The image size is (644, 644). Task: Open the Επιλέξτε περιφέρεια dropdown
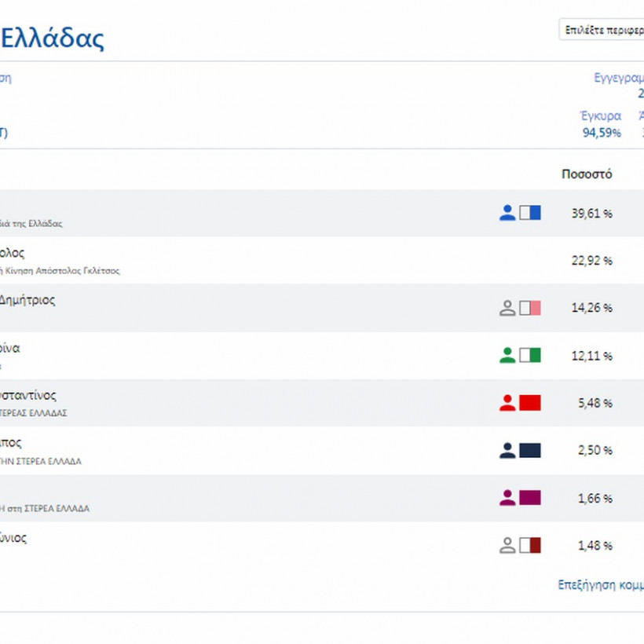601,30
